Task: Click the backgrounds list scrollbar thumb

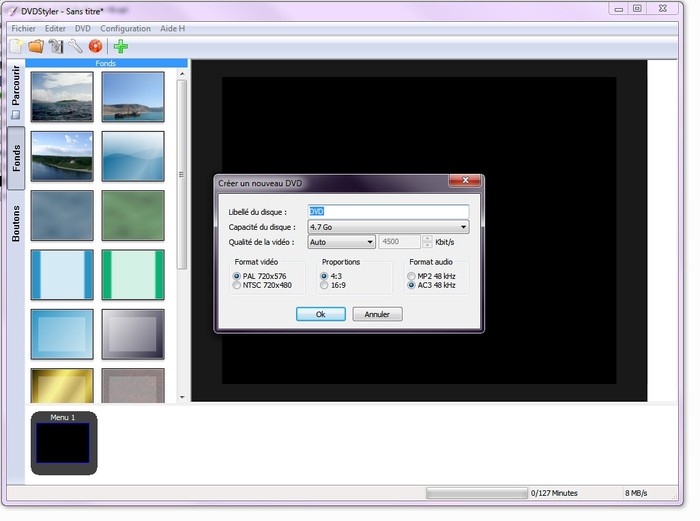Action: click(182, 175)
